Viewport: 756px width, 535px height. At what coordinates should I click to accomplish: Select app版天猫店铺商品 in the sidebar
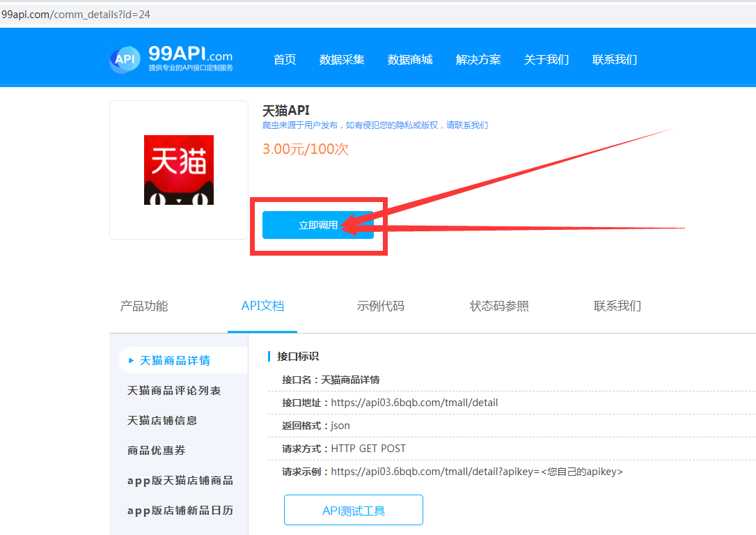(180, 480)
